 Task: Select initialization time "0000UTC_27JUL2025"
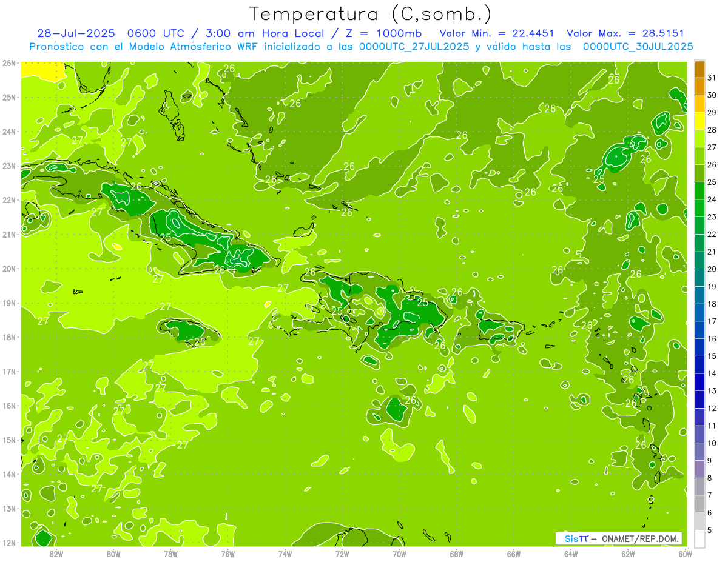[416, 47]
